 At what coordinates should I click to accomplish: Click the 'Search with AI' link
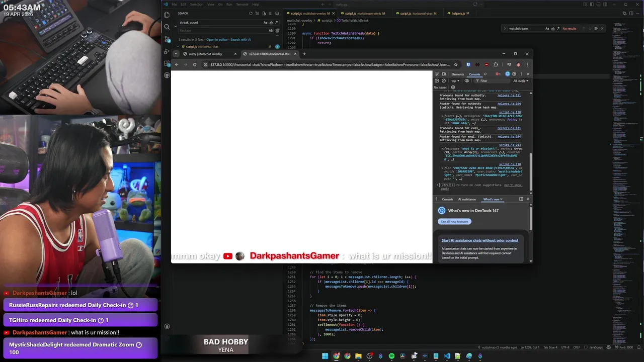[x=240, y=39]
